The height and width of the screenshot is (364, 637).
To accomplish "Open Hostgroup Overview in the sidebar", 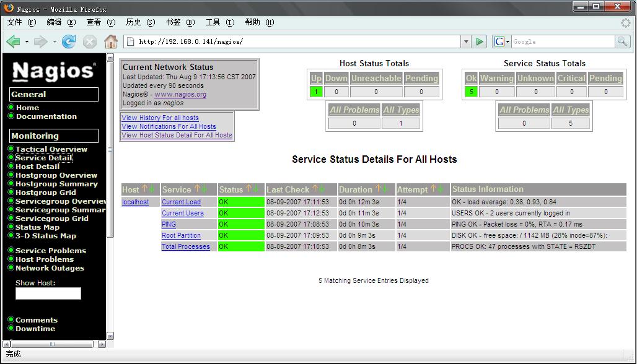I will [56, 175].
